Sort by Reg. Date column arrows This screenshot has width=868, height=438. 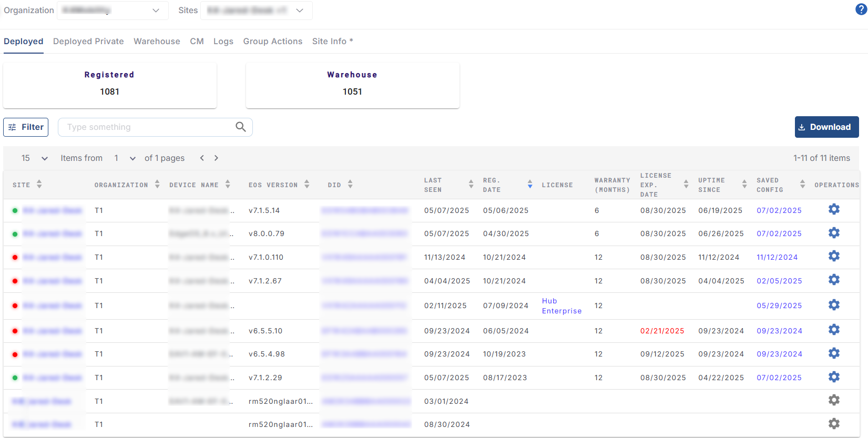530,184
